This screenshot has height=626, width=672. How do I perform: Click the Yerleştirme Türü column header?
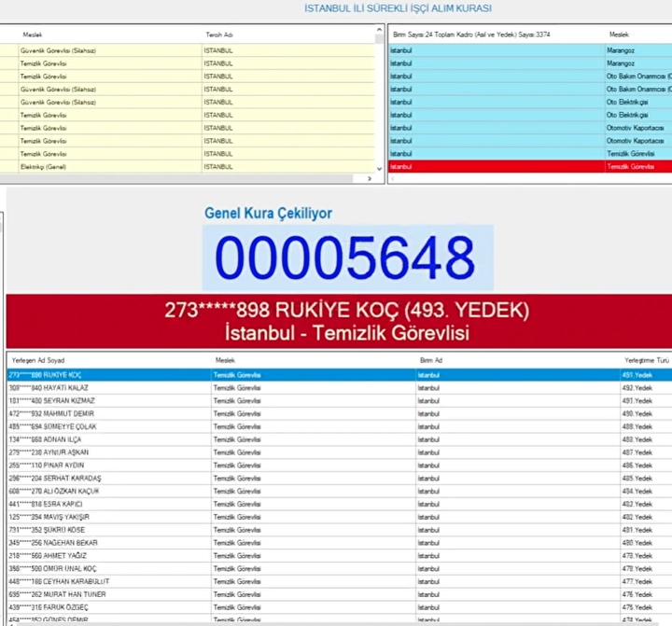[x=646, y=360]
